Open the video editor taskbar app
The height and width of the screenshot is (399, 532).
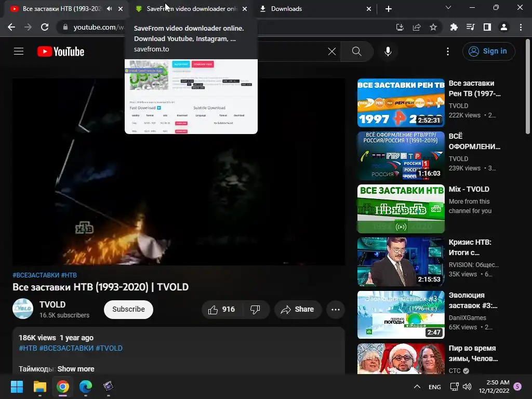click(x=108, y=387)
